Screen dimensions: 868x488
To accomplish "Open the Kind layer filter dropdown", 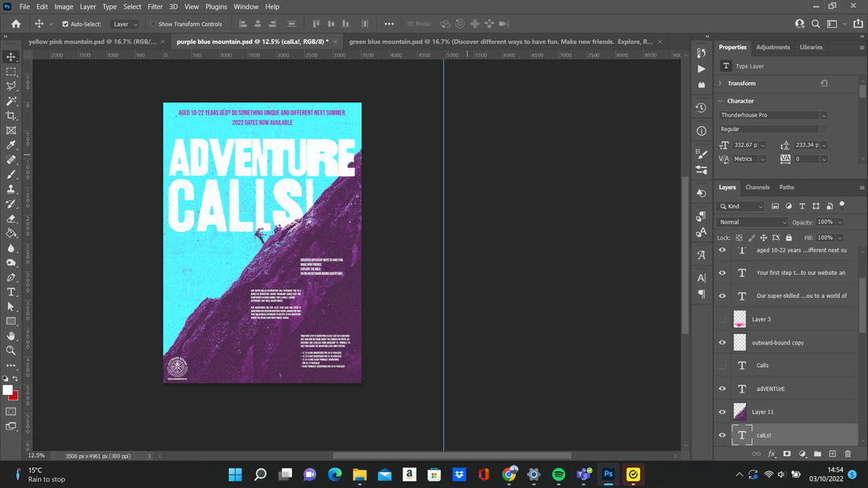I will [x=741, y=207].
